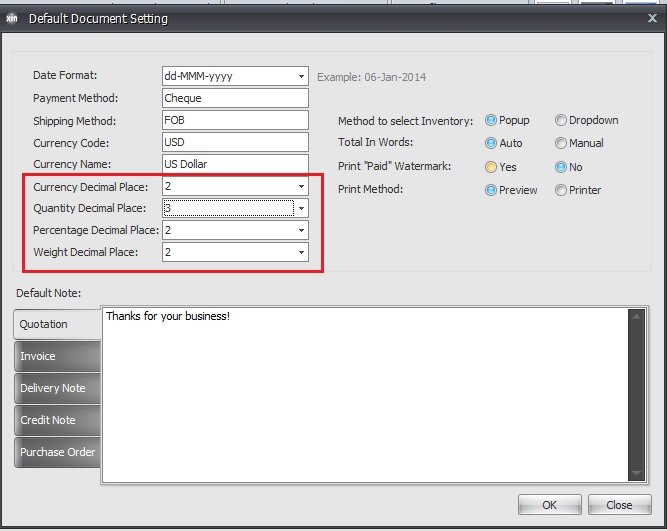This screenshot has height=531, width=667.
Task: Set Total In Words to Manual
Action: click(x=561, y=143)
